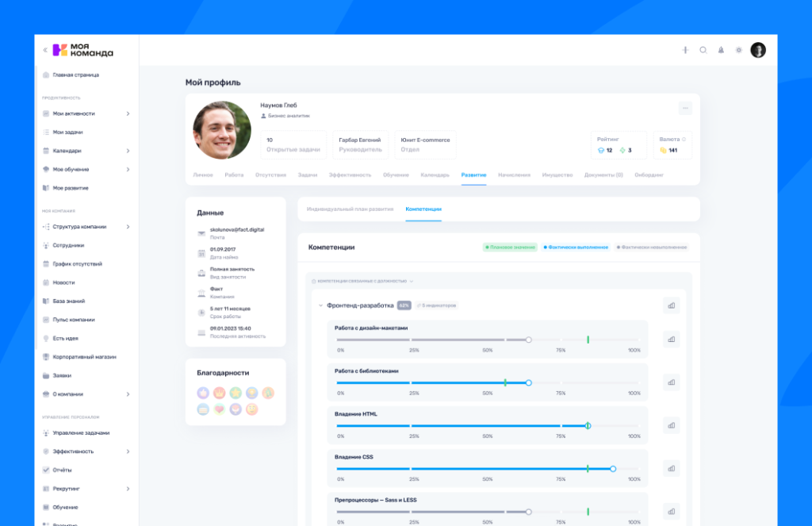Collapse the Фронтенд-разработка competency group

tap(320, 305)
